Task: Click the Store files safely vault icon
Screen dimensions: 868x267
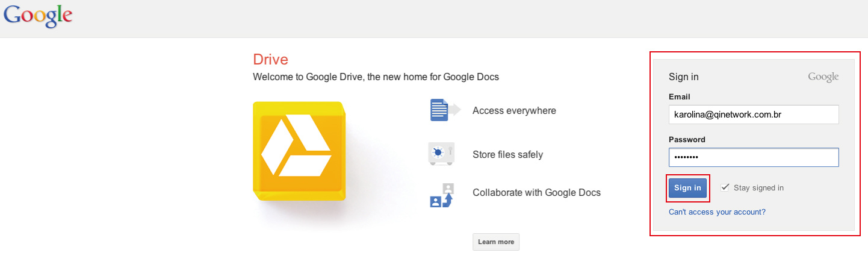Action: [x=441, y=154]
